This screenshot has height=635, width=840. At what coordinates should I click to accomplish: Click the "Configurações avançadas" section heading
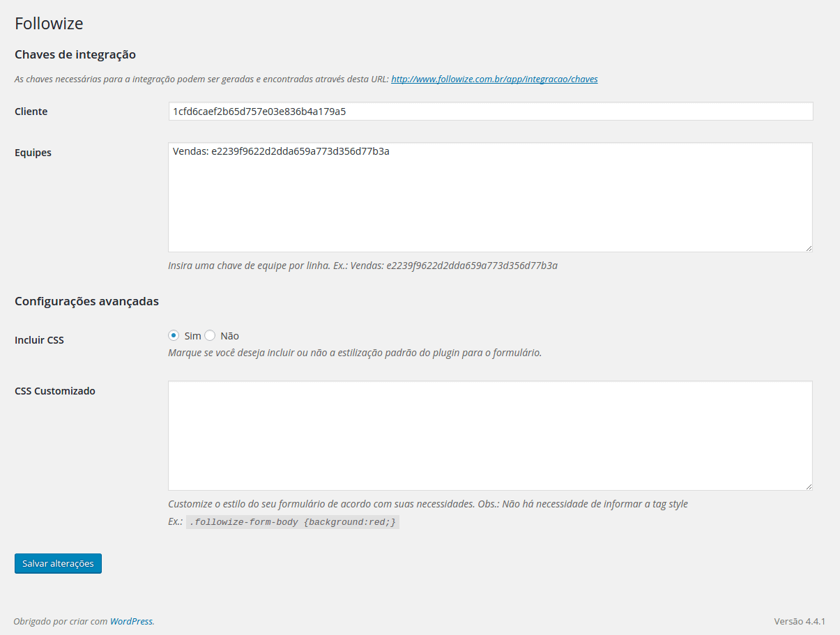point(86,302)
